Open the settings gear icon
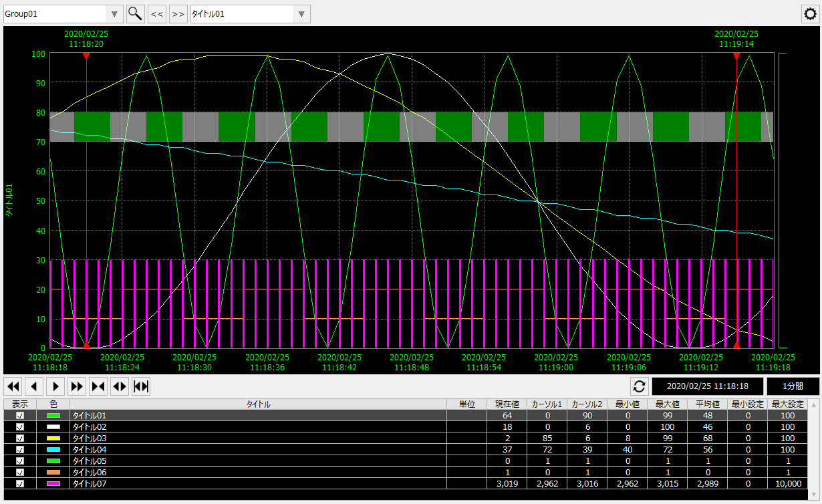The image size is (822, 504). tap(811, 13)
